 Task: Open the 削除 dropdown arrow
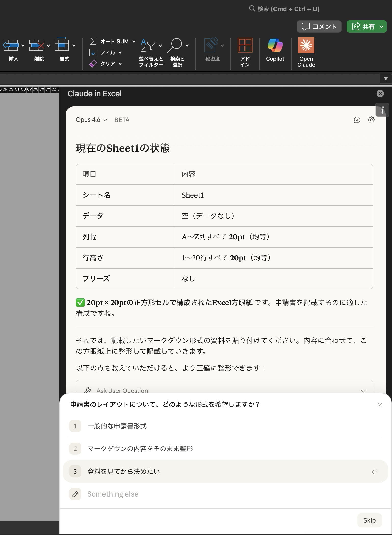point(48,46)
